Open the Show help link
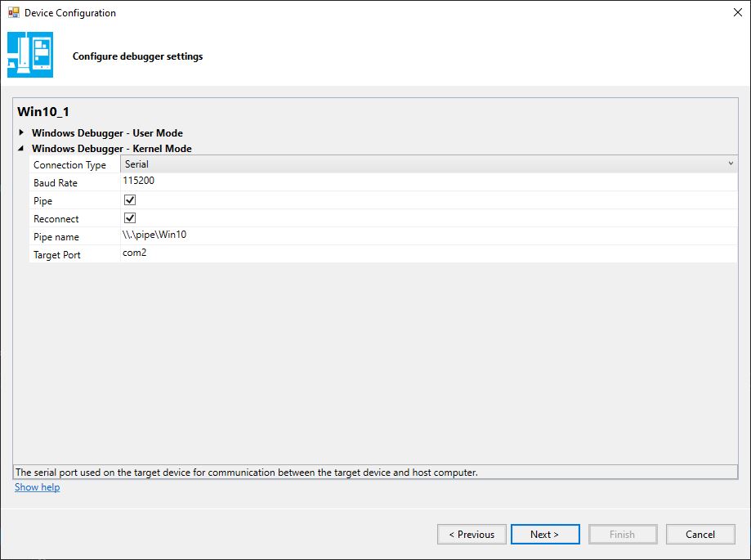Screen dimensions: 751x560 point(37,487)
